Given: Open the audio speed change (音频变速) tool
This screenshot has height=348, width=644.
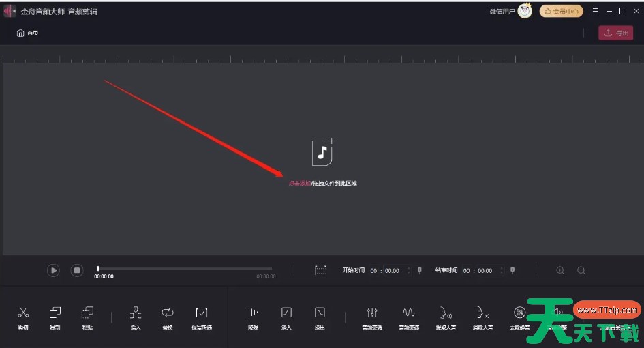Looking at the screenshot, I should 409,317.
